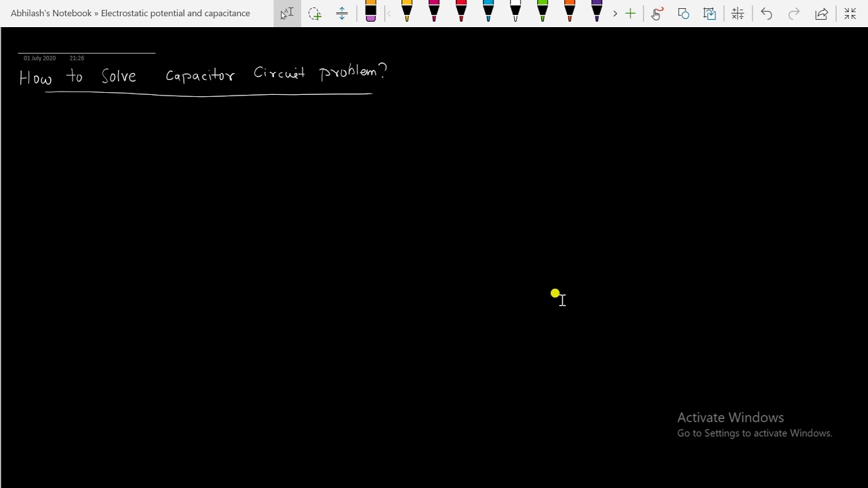Open the Share menu

tap(821, 14)
